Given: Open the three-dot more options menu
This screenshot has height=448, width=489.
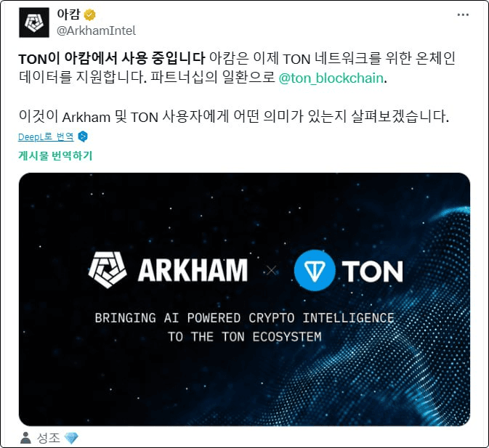Looking at the screenshot, I should pyautogui.click(x=463, y=15).
